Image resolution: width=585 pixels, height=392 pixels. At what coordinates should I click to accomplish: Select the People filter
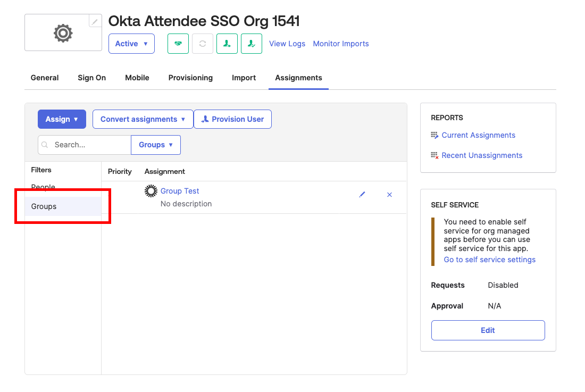pos(43,187)
